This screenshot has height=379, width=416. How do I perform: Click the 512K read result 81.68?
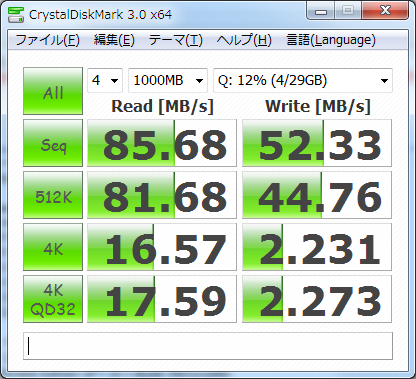[x=162, y=195]
